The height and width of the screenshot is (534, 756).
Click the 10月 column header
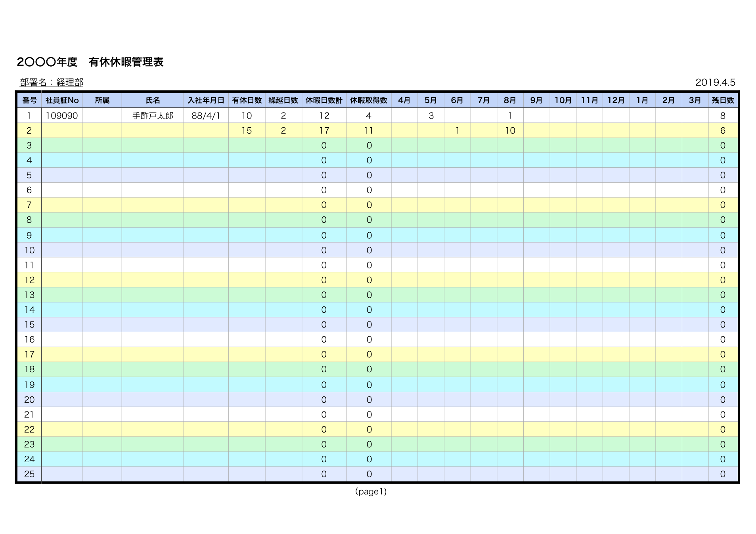pos(563,100)
